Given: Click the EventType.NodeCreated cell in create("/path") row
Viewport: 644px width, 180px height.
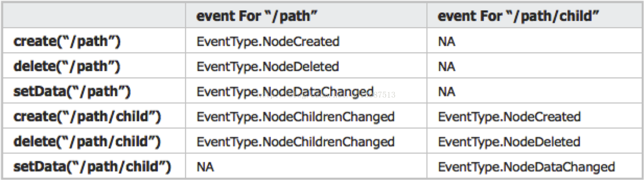Looking at the screenshot, I should pos(268,42).
